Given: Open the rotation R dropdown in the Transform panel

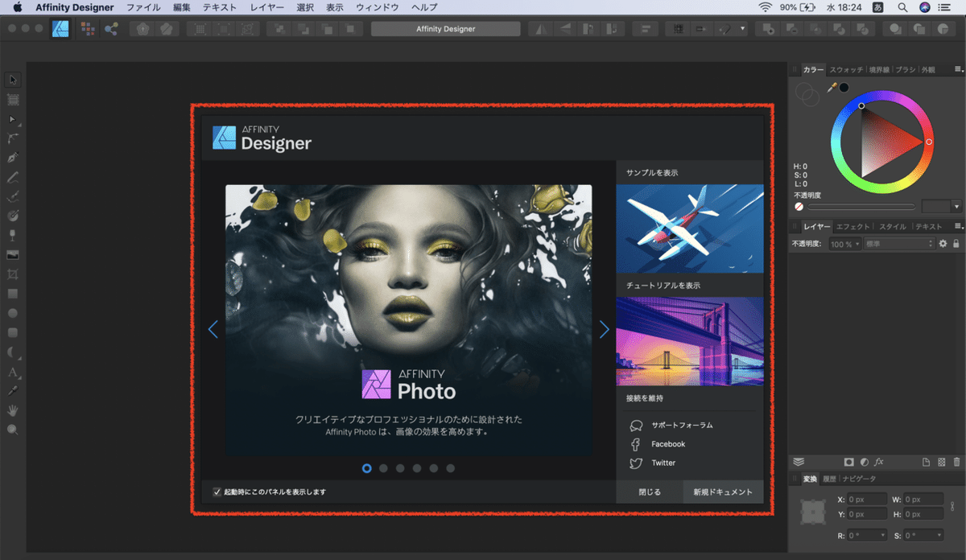Looking at the screenshot, I should click(883, 535).
